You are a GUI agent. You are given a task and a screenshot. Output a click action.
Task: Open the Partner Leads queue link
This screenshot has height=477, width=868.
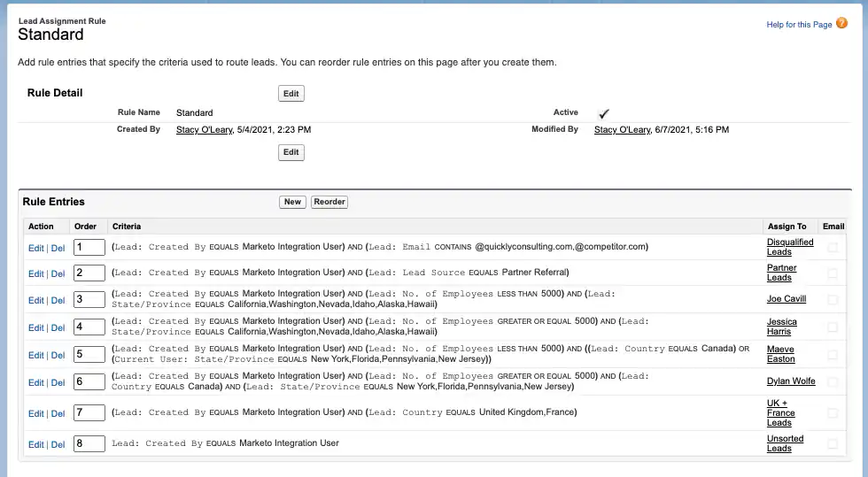[x=781, y=273]
